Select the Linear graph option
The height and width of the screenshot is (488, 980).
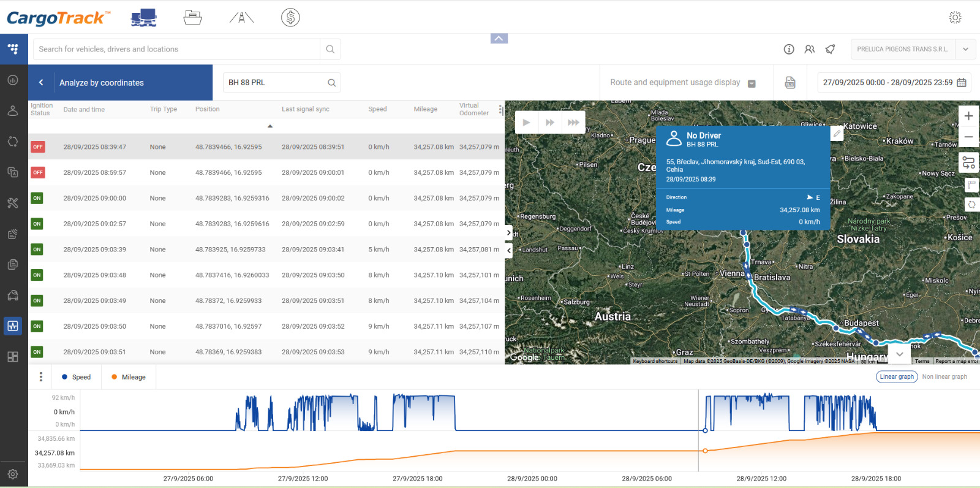tap(897, 377)
